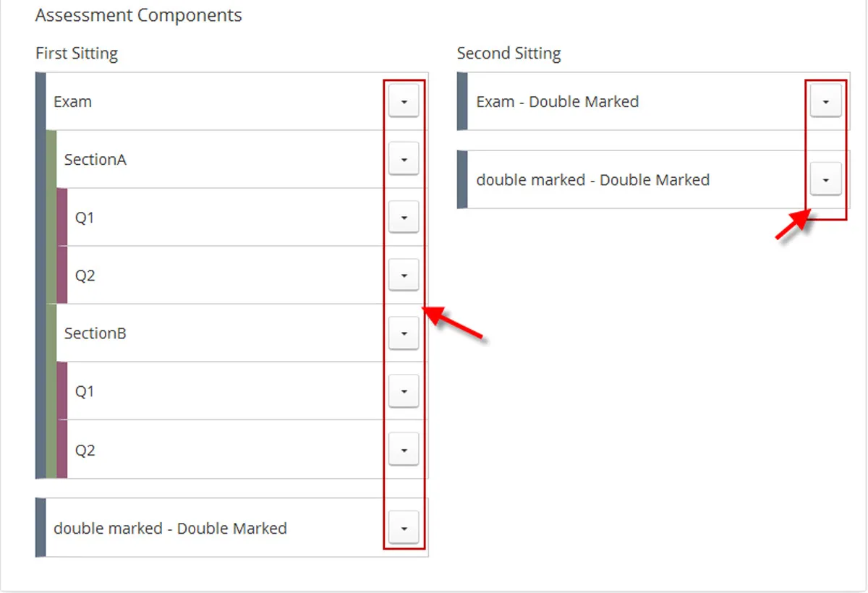Open the SectionB options dropdown
This screenshot has height=593, width=868.
[x=404, y=333]
